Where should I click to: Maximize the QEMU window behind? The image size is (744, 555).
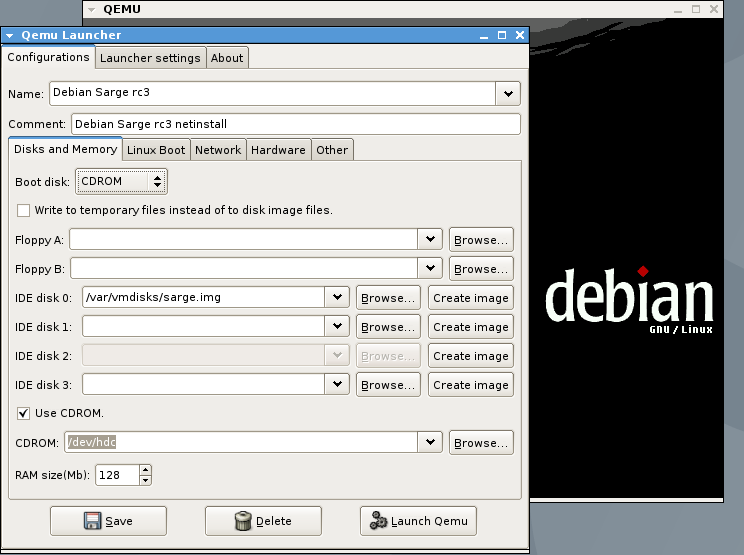(x=696, y=9)
